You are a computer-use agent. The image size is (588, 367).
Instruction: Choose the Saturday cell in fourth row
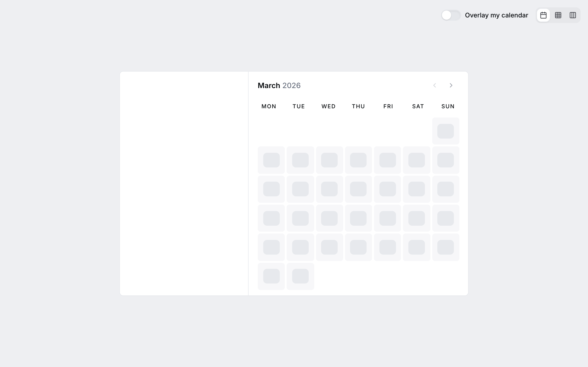(x=416, y=218)
